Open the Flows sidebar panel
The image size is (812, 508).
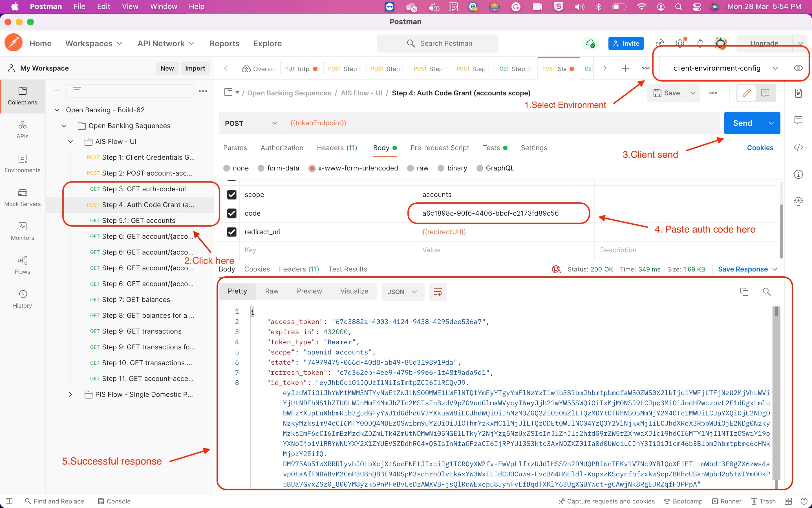coord(23,265)
